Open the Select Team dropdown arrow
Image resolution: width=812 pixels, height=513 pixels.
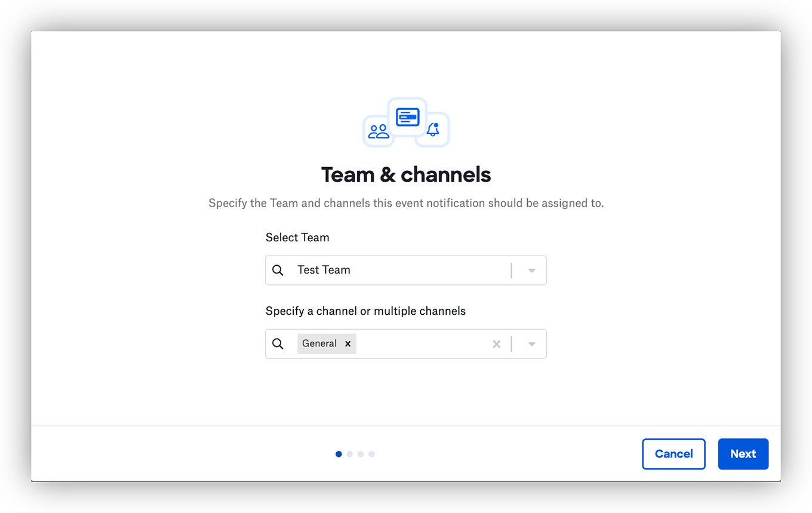coord(530,270)
